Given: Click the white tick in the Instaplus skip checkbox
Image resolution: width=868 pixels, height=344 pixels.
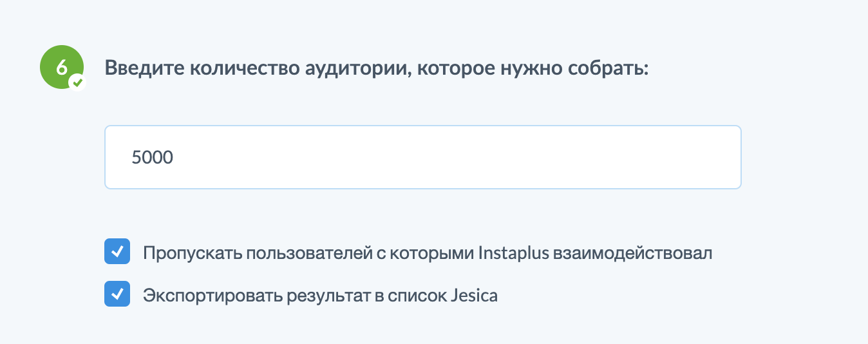Looking at the screenshot, I should coord(117,252).
